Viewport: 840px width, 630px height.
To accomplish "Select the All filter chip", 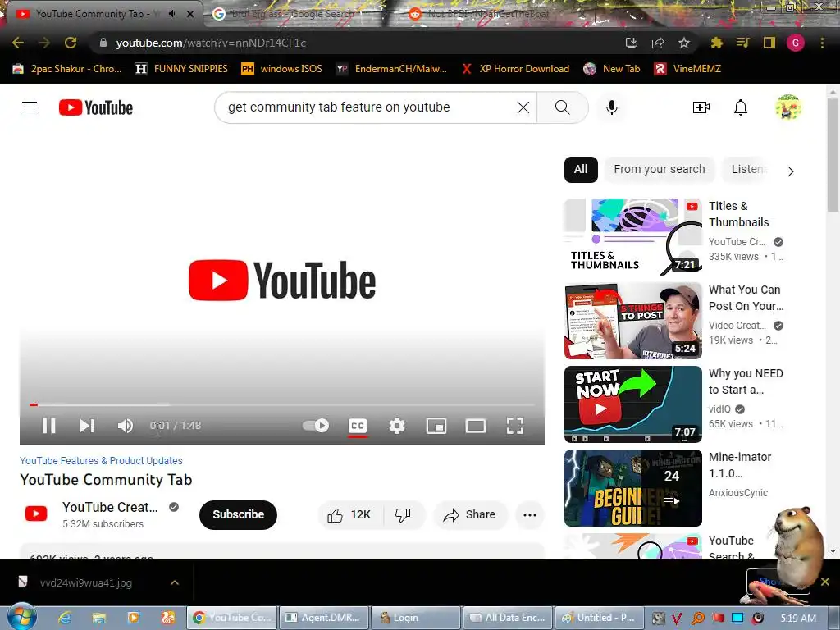I will pyautogui.click(x=581, y=169).
